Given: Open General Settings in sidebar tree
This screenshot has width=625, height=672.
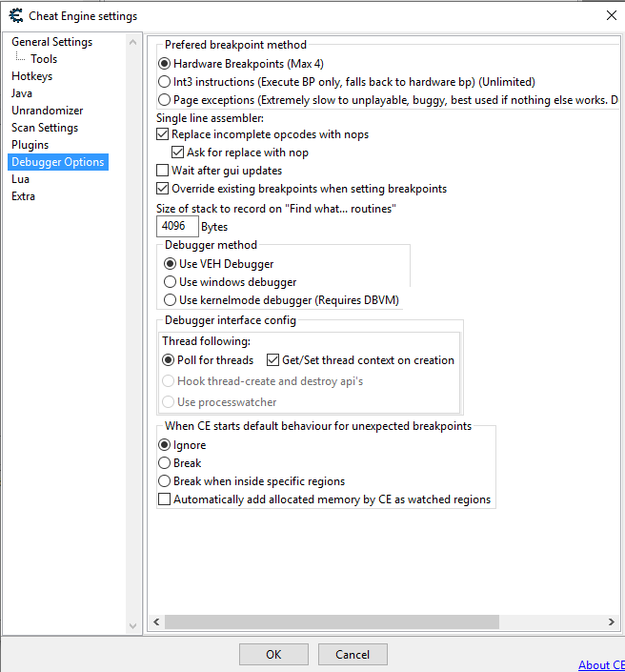Looking at the screenshot, I should coord(51,42).
